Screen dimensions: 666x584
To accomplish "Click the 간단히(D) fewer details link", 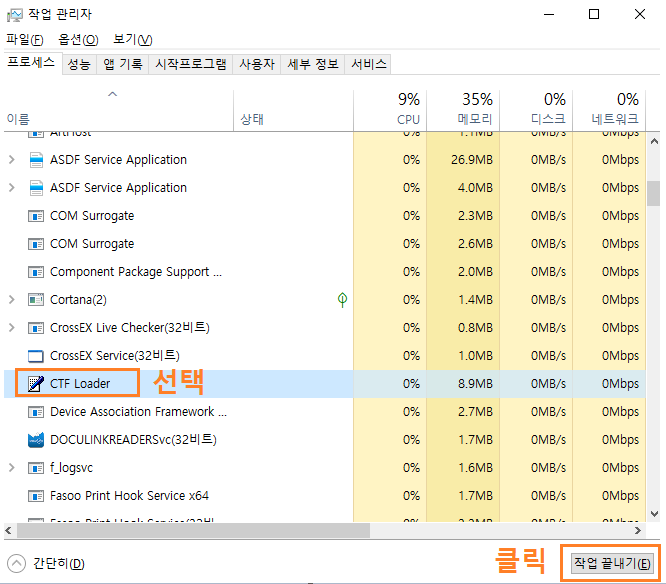I will (59, 564).
